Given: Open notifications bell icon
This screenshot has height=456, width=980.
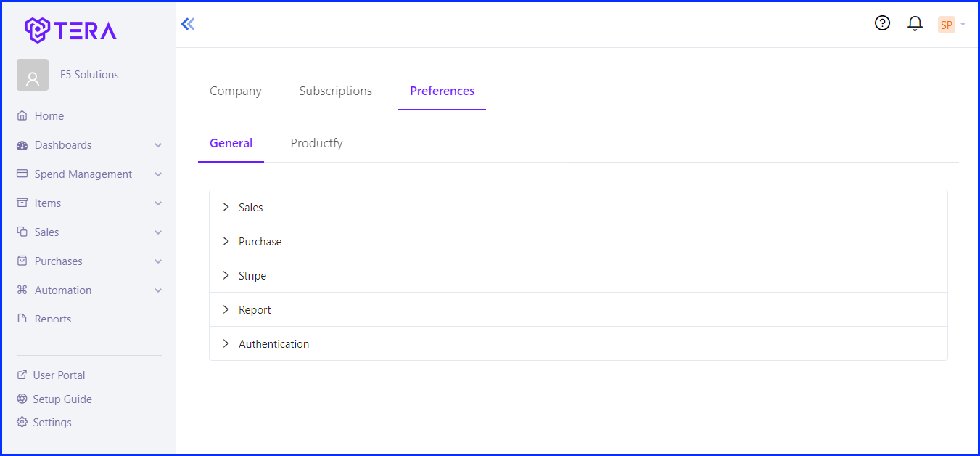Looking at the screenshot, I should (x=915, y=24).
